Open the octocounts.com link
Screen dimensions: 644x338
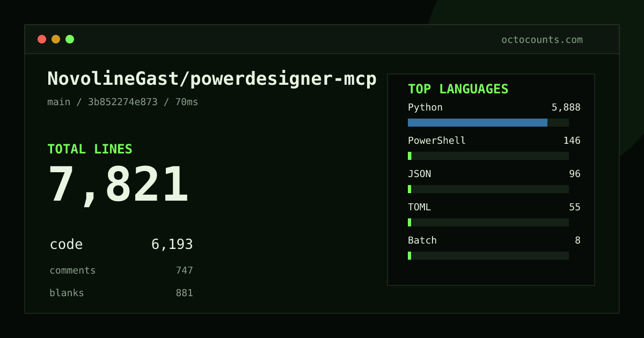coord(542,40)
